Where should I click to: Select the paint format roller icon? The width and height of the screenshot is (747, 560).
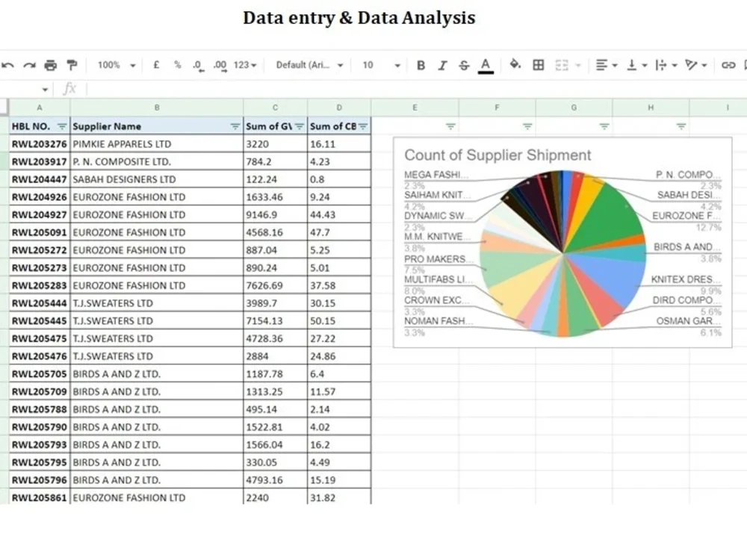click(72, 65)
